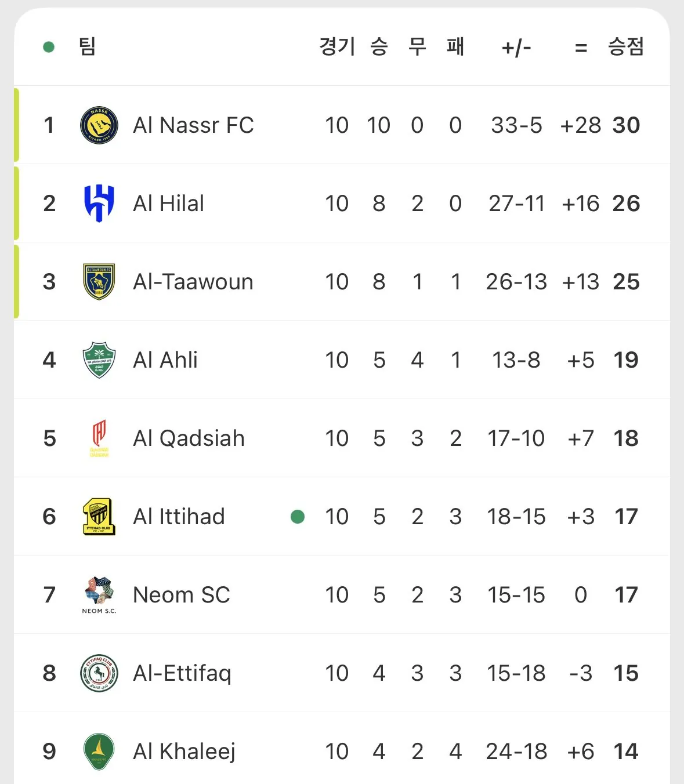Open the Al Ahli green crest
The height and width of the screenshot is (784, 684).
click(x=99, y=360)
